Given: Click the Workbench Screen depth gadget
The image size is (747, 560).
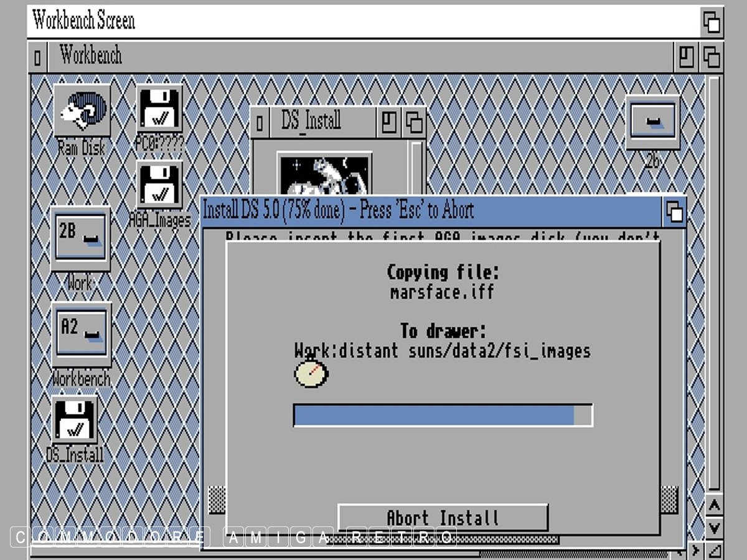Looking at the screenshot, I should click(712, 22).
